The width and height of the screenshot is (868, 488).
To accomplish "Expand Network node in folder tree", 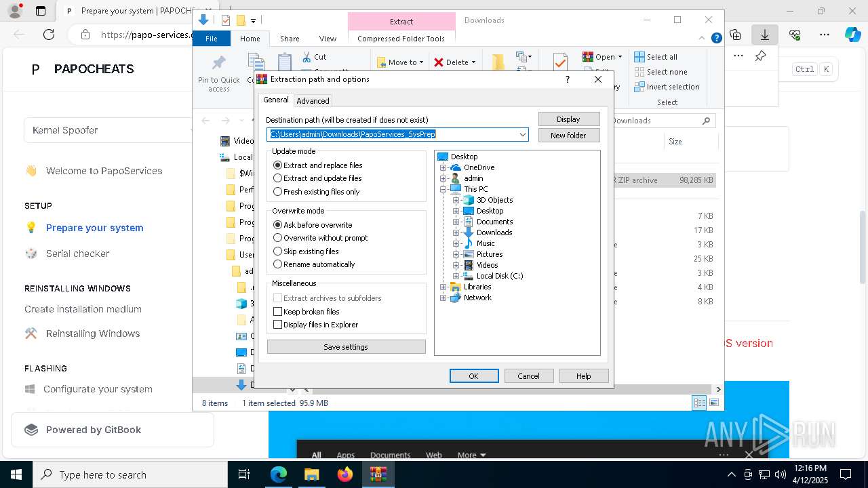I will (x=443, y=298).
